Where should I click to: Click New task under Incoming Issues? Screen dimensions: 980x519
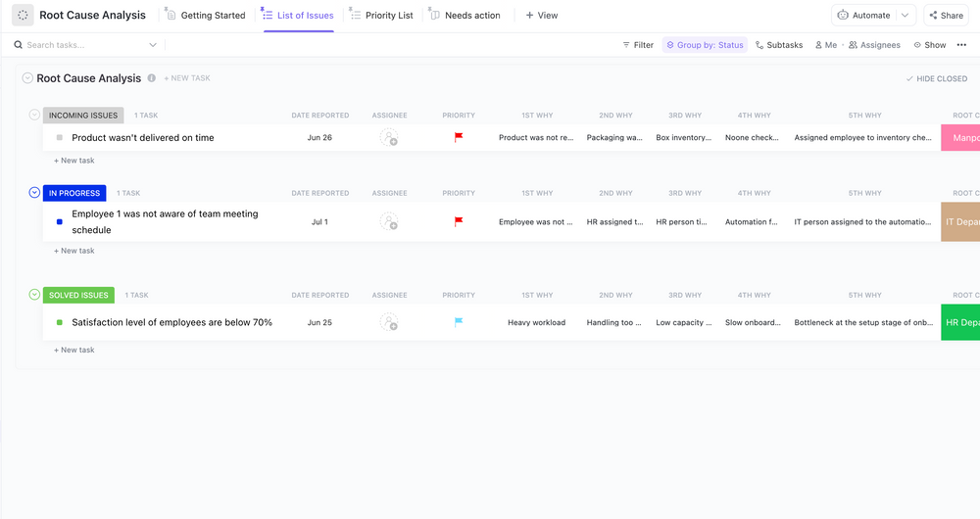[x=74, y=161]
